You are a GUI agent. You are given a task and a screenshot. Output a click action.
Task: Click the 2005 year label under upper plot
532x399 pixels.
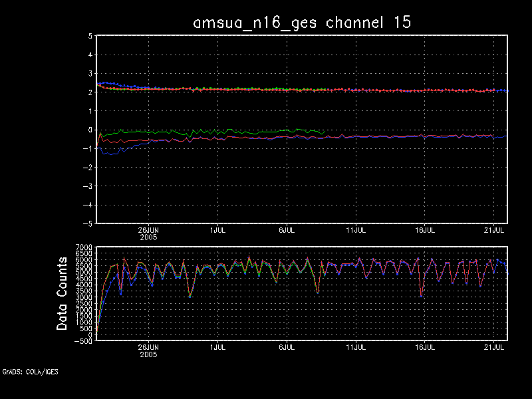point(148,237)
